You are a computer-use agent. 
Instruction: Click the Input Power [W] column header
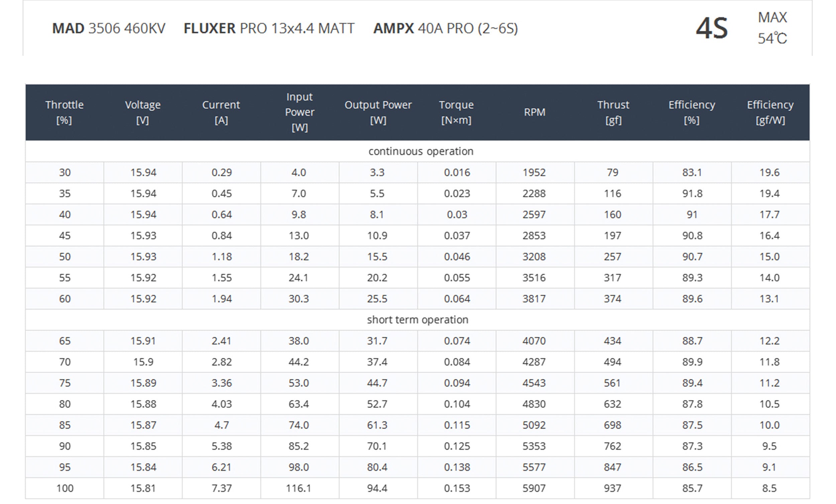click(x=300, y=112)
